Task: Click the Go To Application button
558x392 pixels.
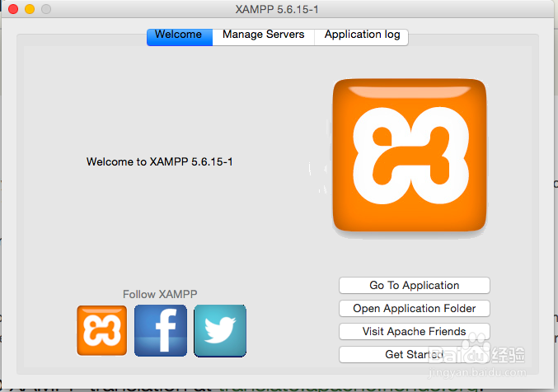Action: 415,285
